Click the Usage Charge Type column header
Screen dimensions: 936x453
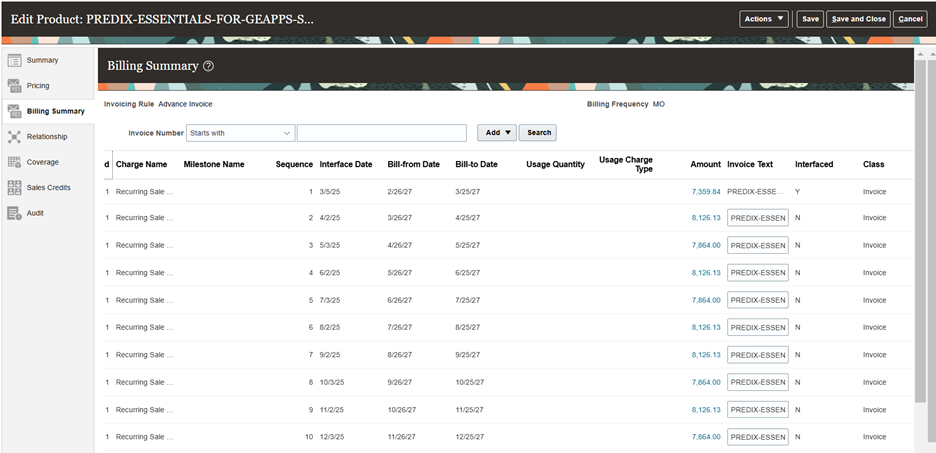(626, 164)
